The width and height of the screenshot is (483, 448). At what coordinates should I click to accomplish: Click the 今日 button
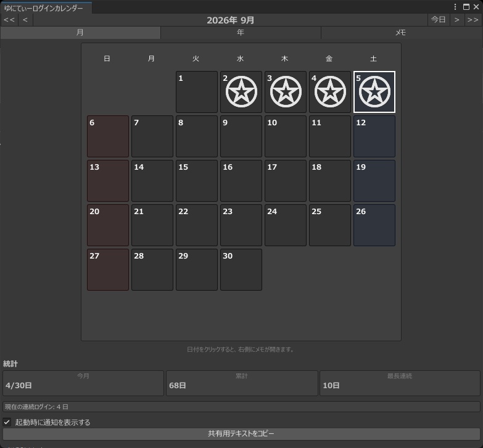(439, 20)
